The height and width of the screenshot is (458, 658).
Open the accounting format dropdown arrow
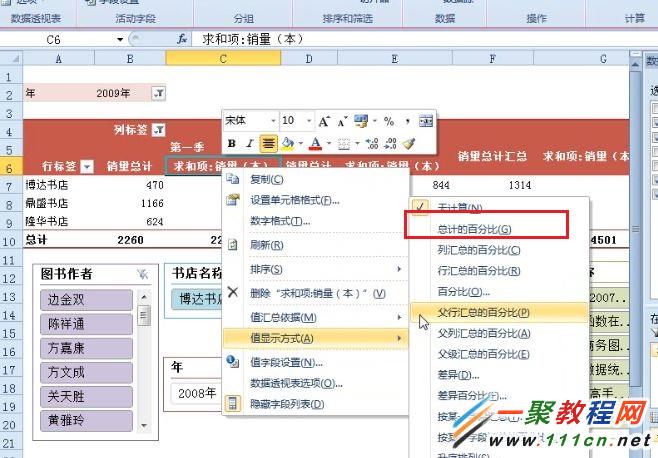click(374, 121)
